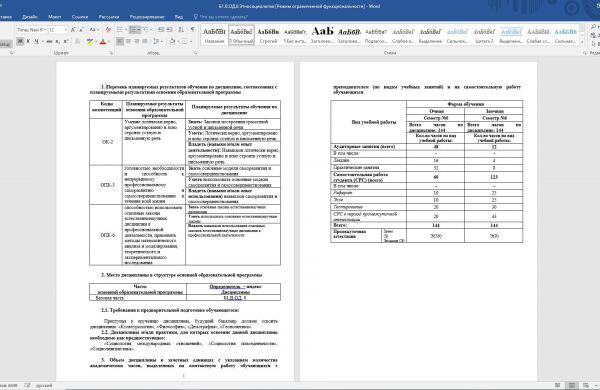This screenshot has width=600, height=390.
Task: Expand the styles gallery more arrow
Action: point(582,42)
